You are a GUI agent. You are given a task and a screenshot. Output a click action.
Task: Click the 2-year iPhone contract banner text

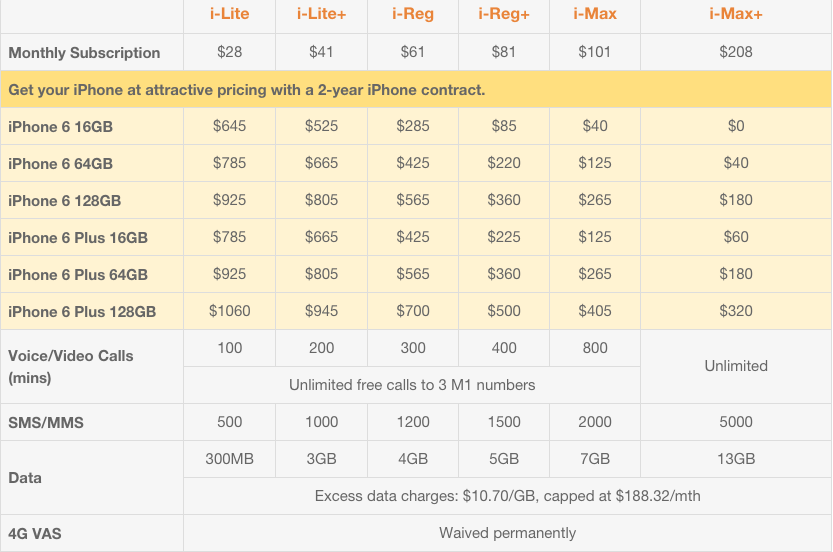[247, 90]
